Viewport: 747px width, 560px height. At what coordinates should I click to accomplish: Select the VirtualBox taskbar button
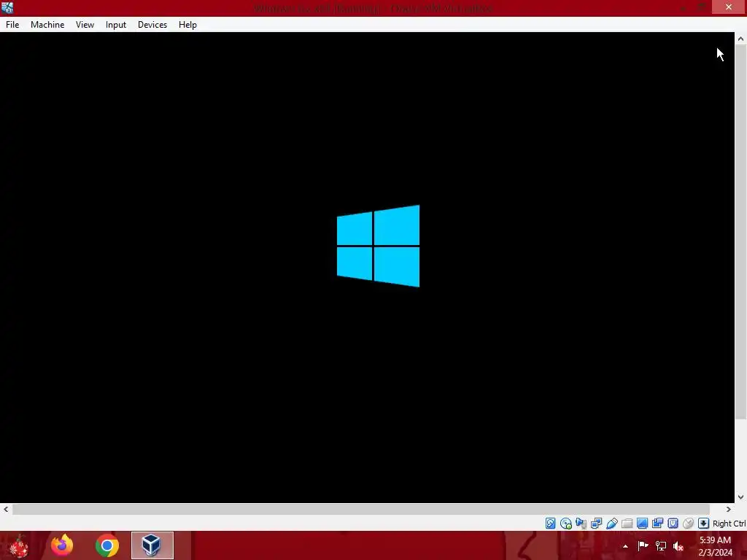tap(152, 545)
